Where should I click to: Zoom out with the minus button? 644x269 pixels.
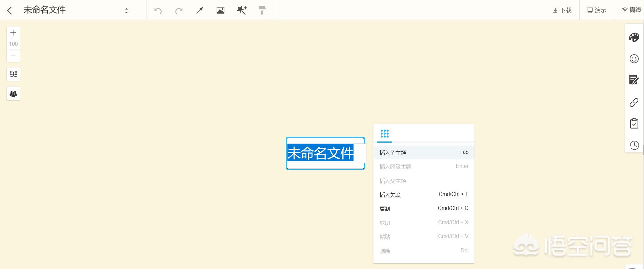point(13,56)
